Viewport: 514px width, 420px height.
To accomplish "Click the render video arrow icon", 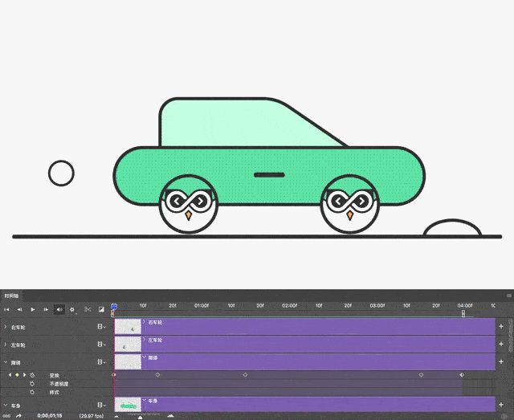I will pyautogui.click(x=18, y=416).
